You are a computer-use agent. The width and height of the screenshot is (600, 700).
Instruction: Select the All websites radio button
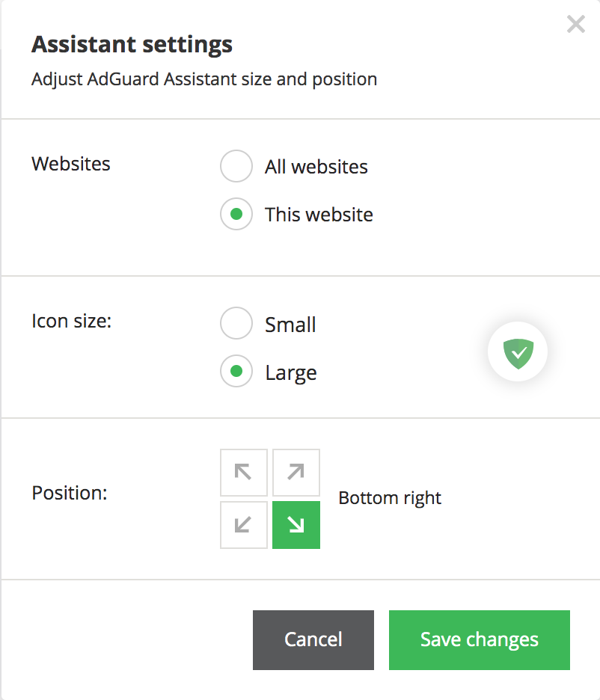coord(236,166)
